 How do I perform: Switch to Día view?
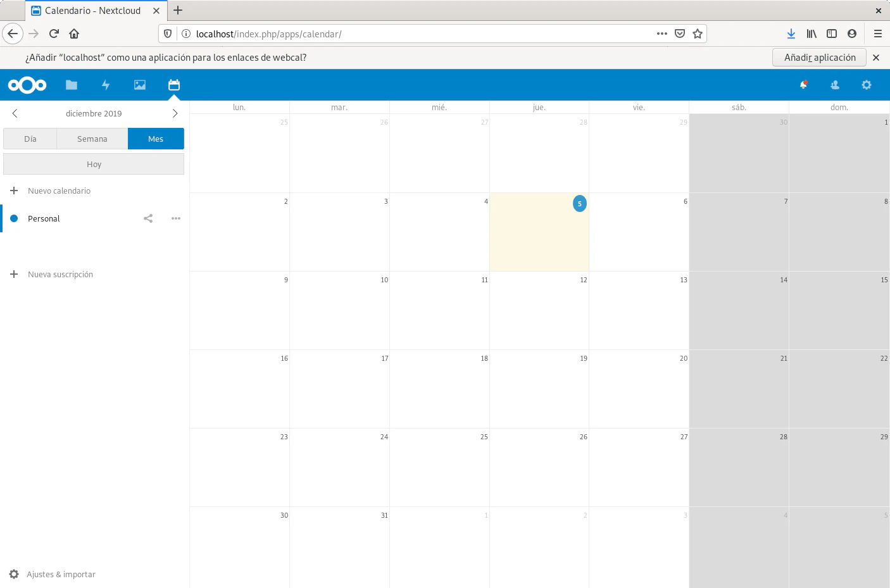[x=30, y=139]
